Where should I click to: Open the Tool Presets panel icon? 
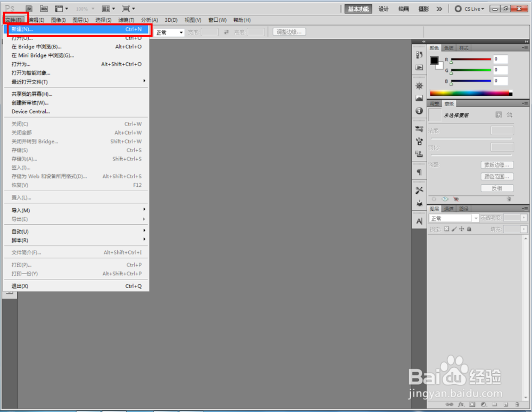[x=419, y=129]
